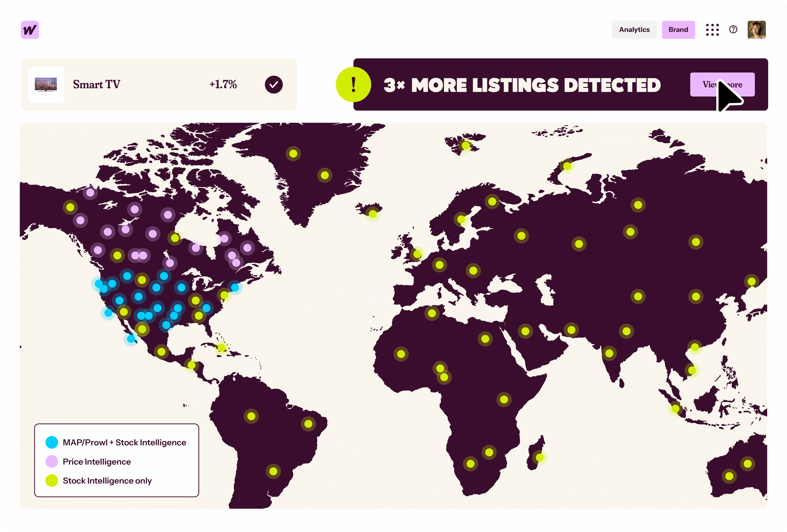Screen dimensions: 787x532
Task: Click the Smart TV product name
Action: [96, 85]
